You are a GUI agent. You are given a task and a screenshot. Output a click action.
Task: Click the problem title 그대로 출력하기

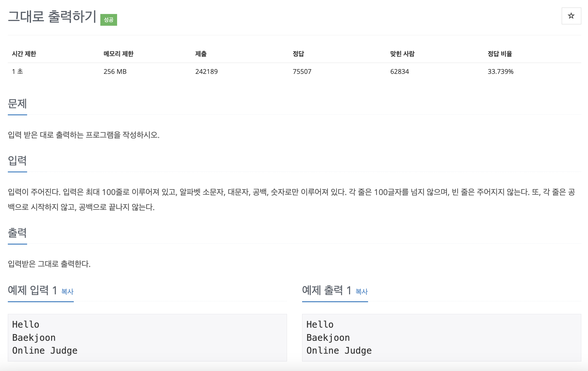point(52,16)
